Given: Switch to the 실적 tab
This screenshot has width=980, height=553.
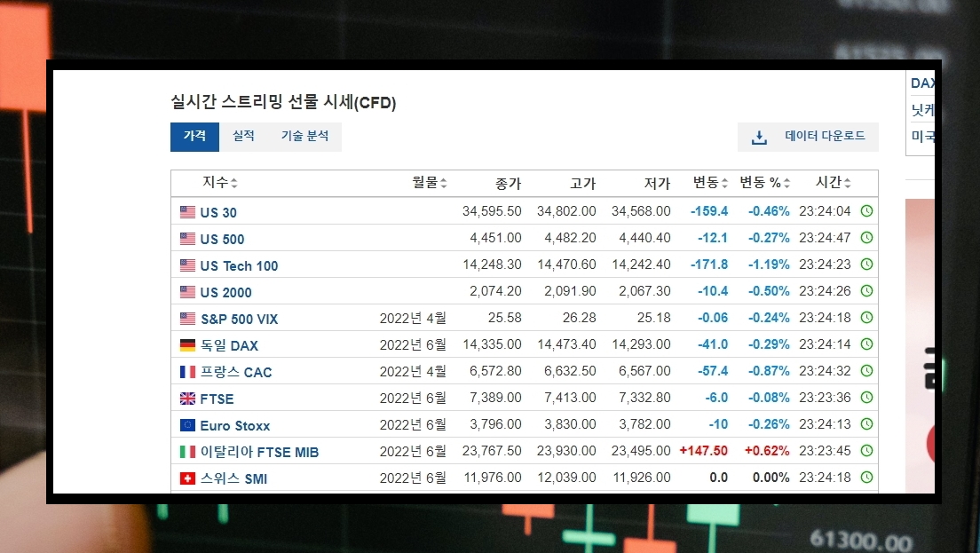Looking at the screenshot, I should (x=243, y=137).
